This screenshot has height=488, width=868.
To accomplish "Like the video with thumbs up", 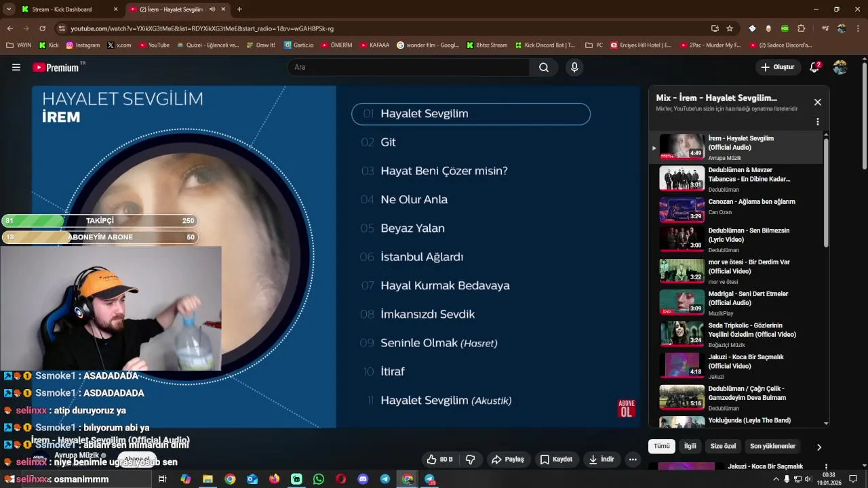I will tap(439, 460).
